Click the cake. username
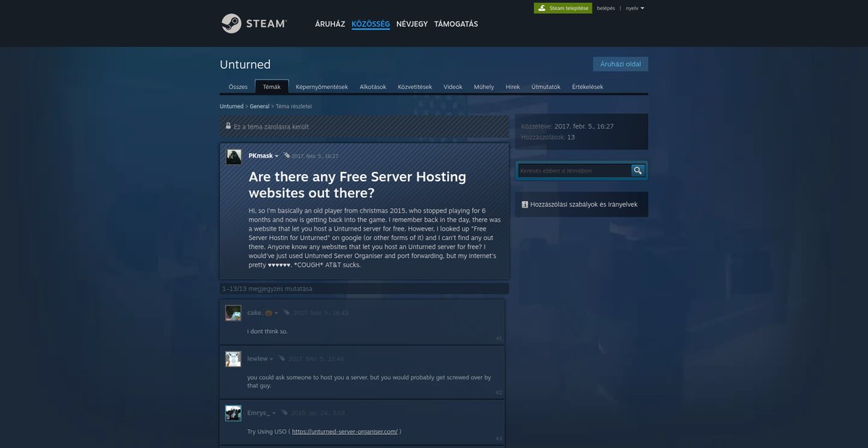 (x=255, y=313)
